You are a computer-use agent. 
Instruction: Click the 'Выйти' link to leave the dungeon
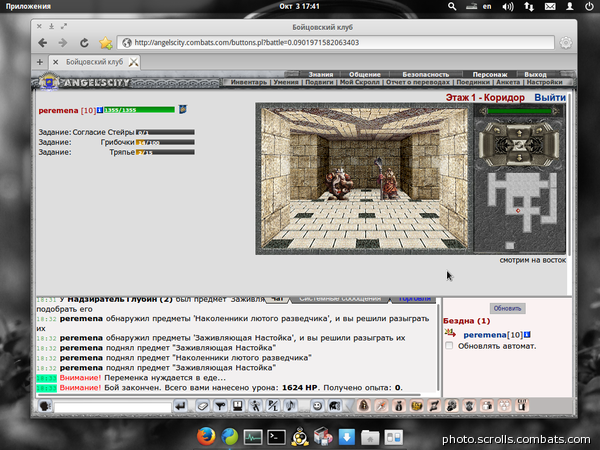[x=550, y=98]
